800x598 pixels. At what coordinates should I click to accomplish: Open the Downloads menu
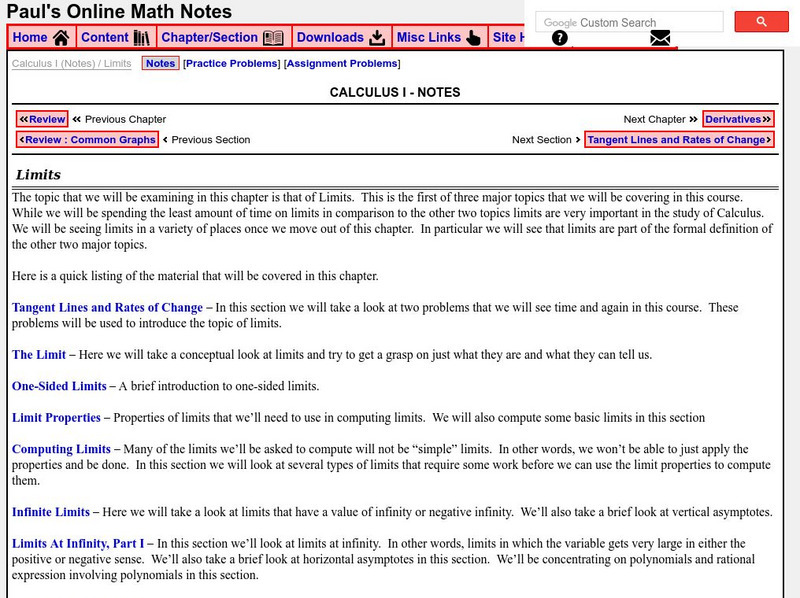click(341, 37)
